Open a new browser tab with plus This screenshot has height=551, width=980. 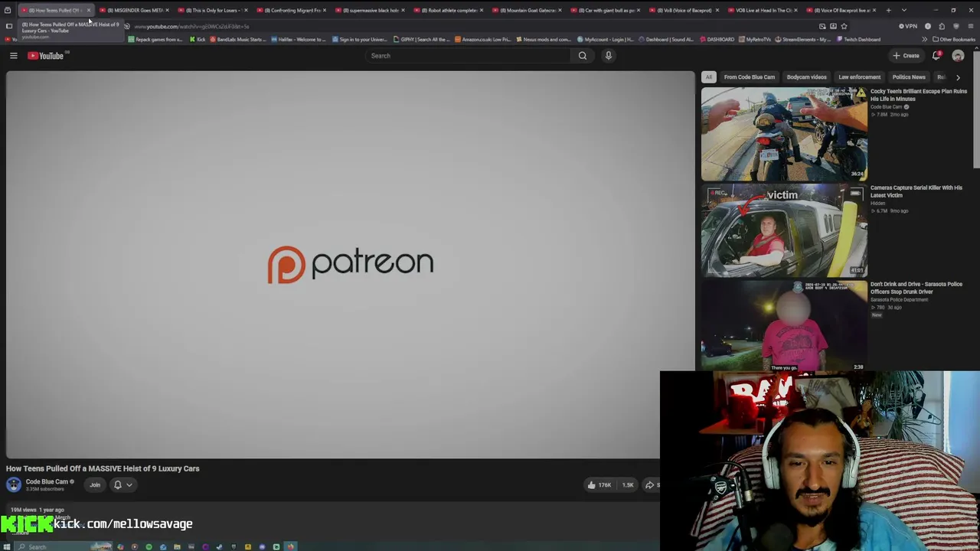pyautogui.click(x=888, y=10)
